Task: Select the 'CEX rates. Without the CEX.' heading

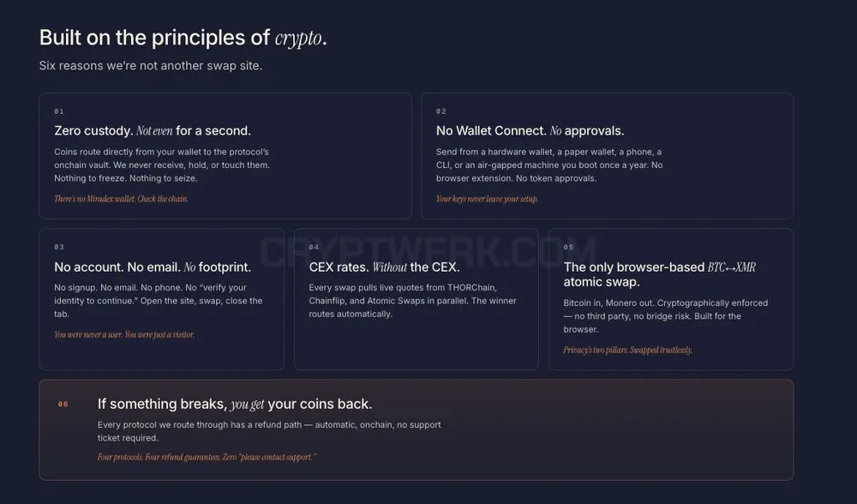Action: 384,267
